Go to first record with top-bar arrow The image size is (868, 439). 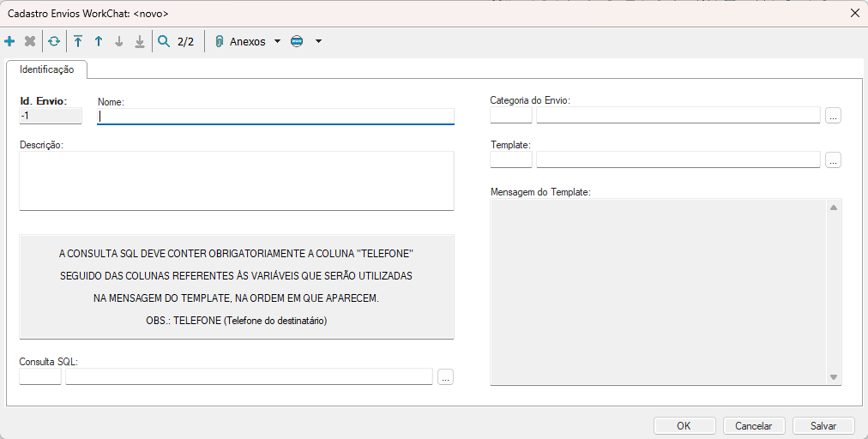pos(78,41)
